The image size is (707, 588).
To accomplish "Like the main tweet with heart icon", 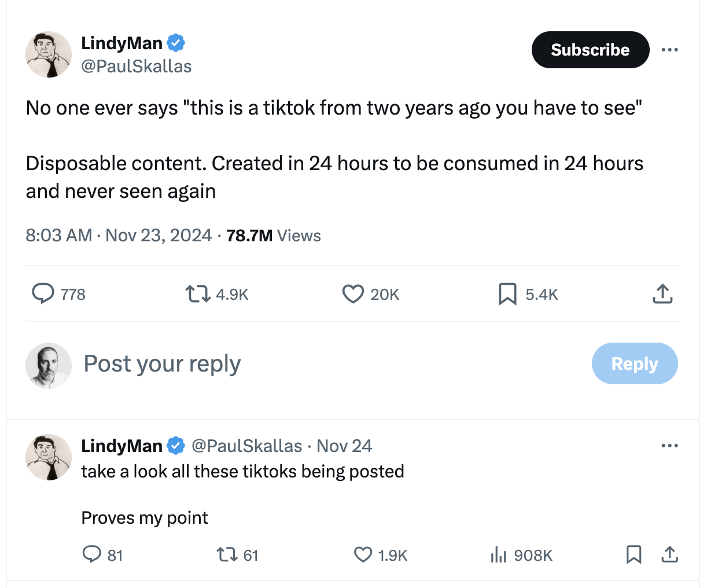I will pyautogui.click(x=353, y=294).
